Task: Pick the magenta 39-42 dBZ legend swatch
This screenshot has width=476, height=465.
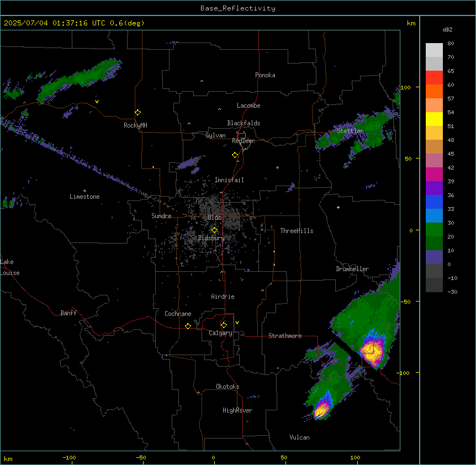Action: coord(434,174)
